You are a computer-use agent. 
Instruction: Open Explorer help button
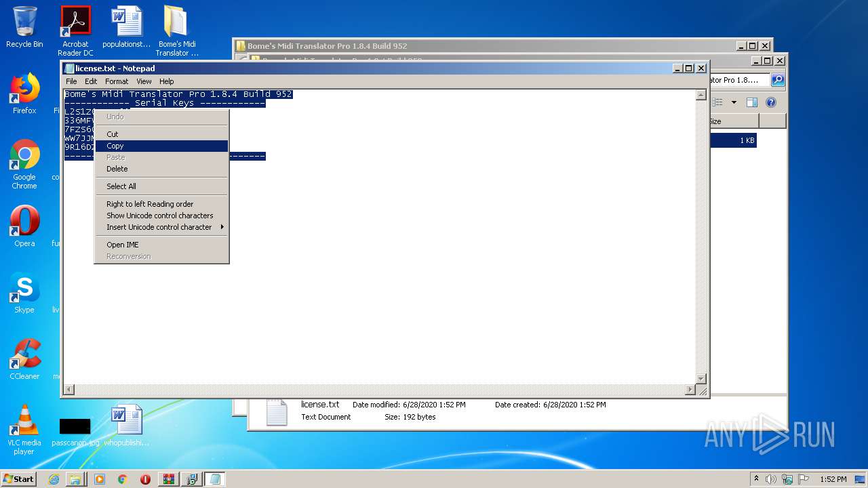(x=770, y=102)
